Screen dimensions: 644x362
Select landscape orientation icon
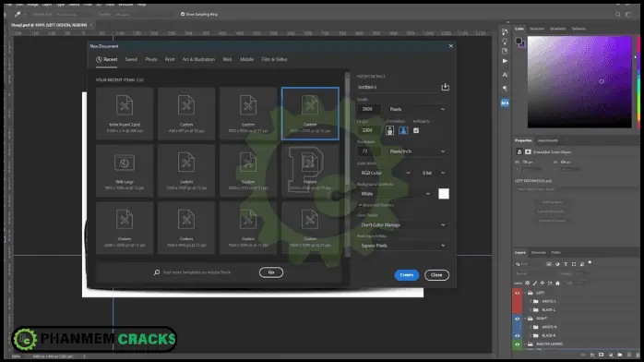pyautogui.click(x=403, y=130)
